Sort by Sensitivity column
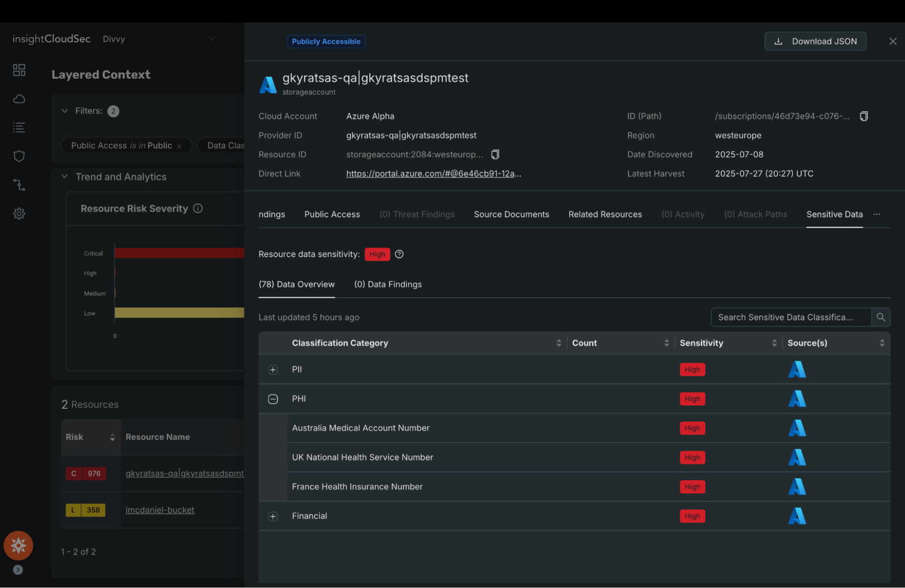 774,343
